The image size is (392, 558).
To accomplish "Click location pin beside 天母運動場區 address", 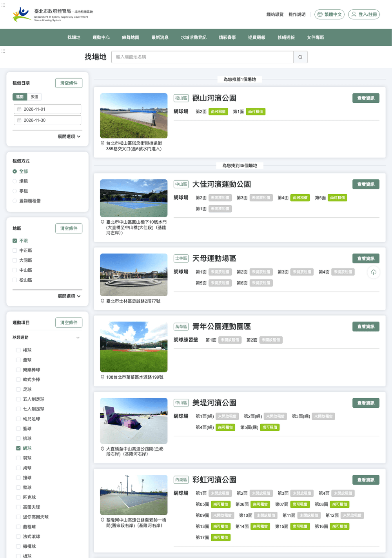I will tap(103, 301).
